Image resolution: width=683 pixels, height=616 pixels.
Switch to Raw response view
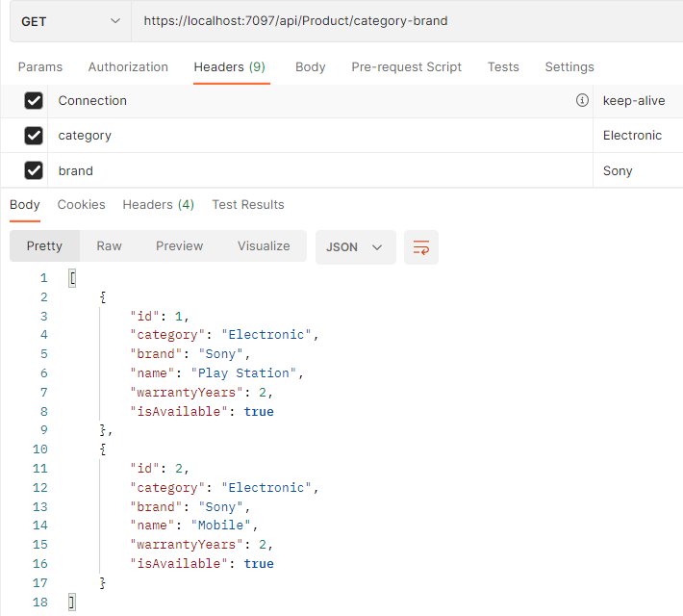pyautogui.click(x=109, y=246)
